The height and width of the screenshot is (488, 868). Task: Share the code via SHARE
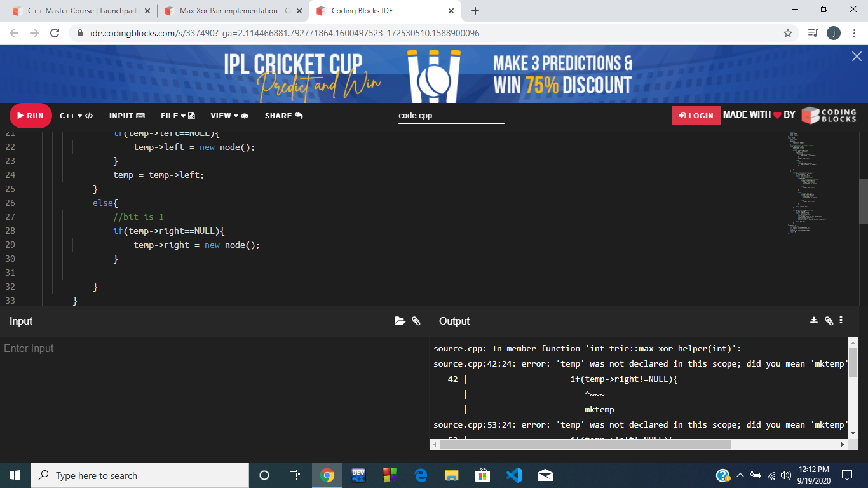[283, 116]
